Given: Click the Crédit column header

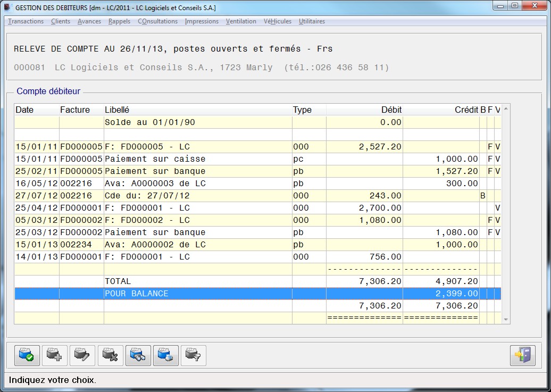Looking at the screenshot, I should pos(441,110).
